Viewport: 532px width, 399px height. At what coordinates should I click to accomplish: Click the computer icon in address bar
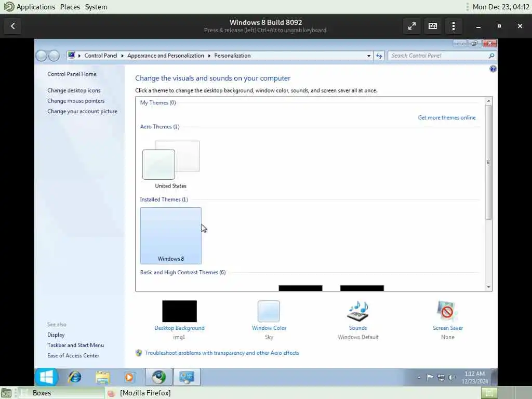coord(71,55)
